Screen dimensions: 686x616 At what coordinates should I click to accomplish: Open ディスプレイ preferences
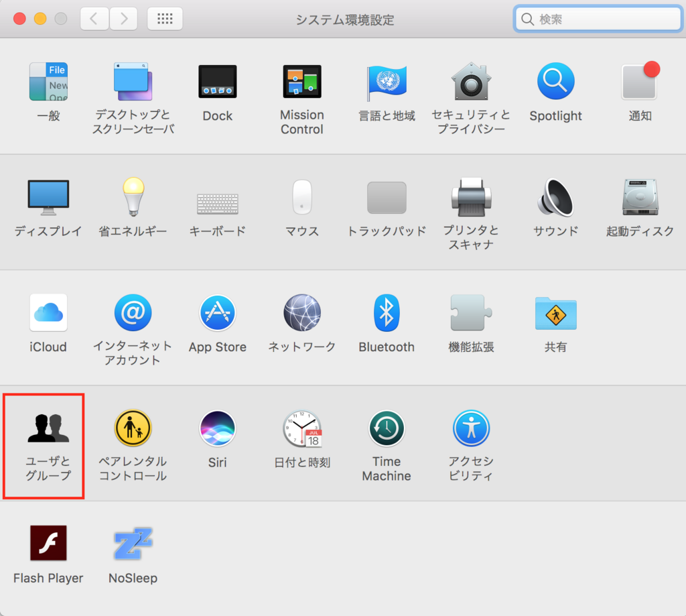coord(48,198)
